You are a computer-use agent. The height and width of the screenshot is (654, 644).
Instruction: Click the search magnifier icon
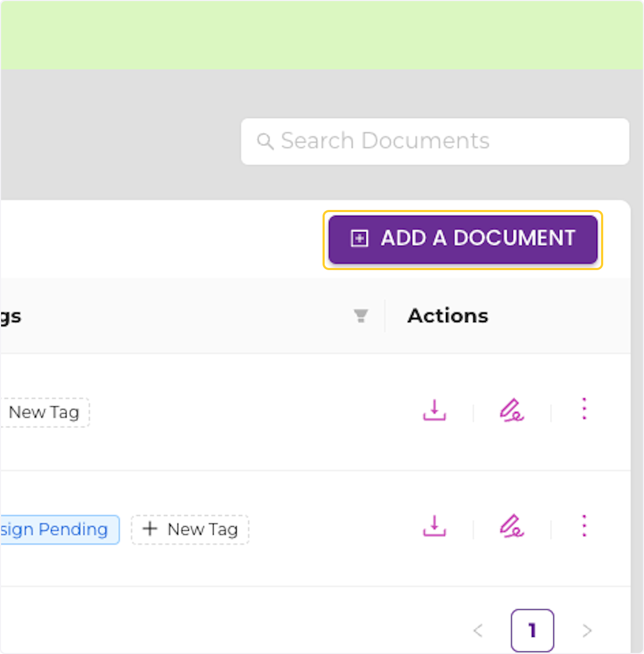[267, 141]
